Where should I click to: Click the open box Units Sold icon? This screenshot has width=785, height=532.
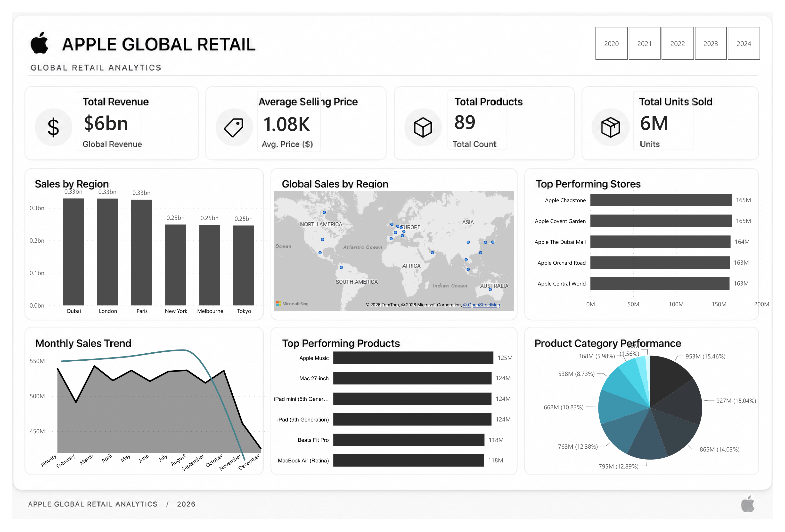click(x=610, y=127)
